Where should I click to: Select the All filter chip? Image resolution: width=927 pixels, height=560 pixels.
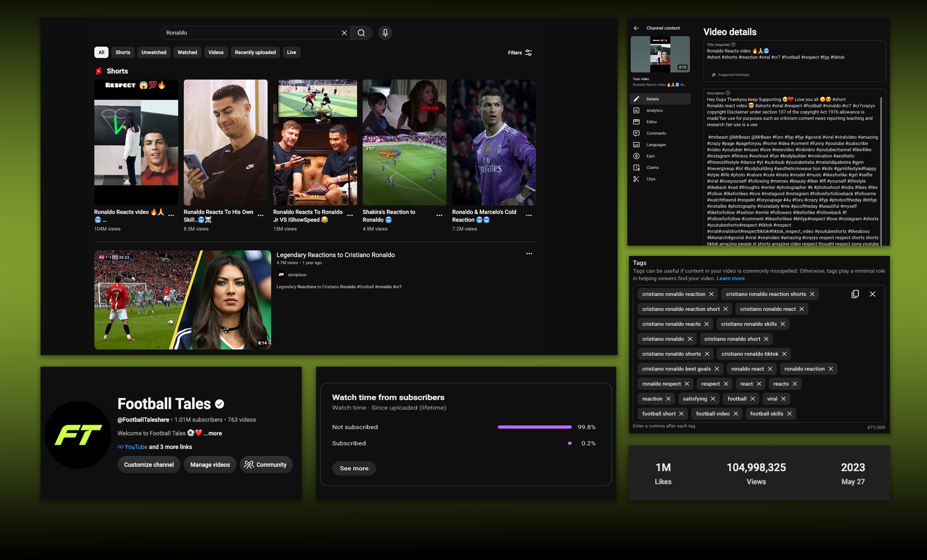(x=101, y=52)
